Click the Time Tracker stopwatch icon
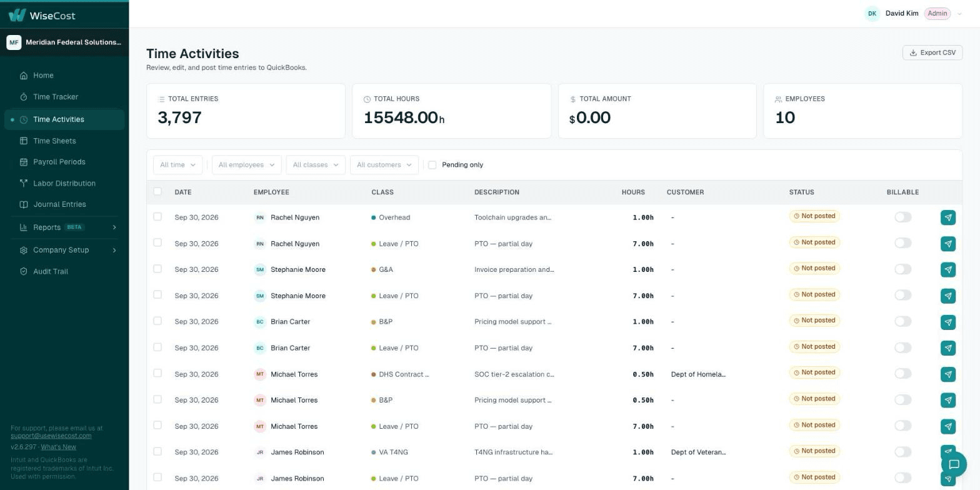The width and height of the screenshot is (980, 490). tap(24, 97)
